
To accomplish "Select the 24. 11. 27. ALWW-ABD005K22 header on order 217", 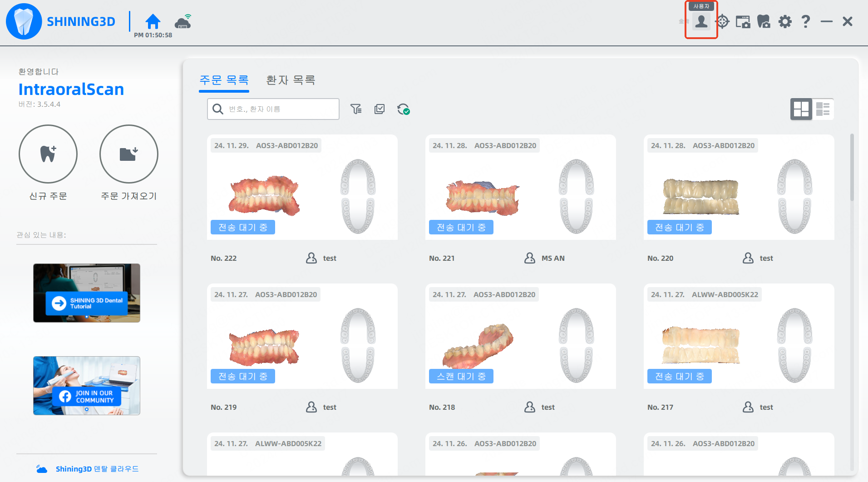I will pos(705,294).
